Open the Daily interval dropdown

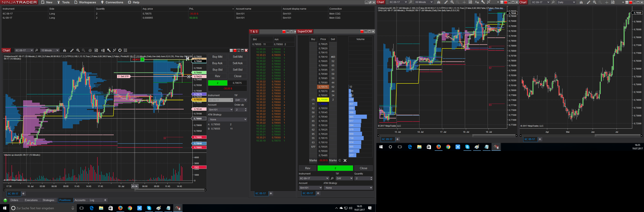click(566, 2)
